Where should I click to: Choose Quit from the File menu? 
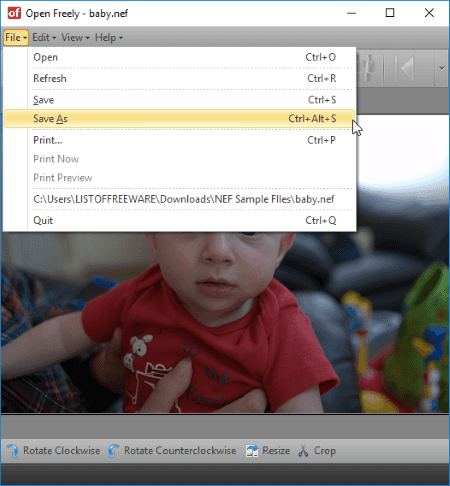pos(179,220)
